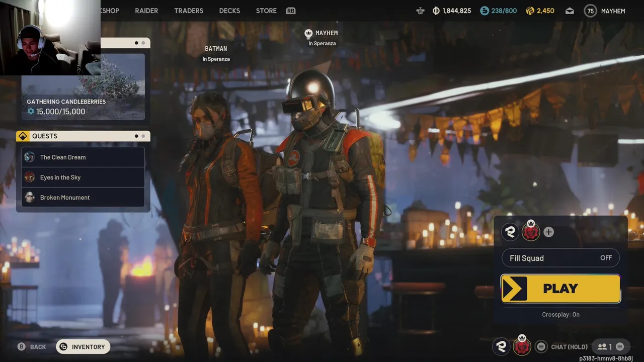Click the B button icon beside BACK
Image resolution: width=644 pixels, height=362 pixels.
point(22,347)
